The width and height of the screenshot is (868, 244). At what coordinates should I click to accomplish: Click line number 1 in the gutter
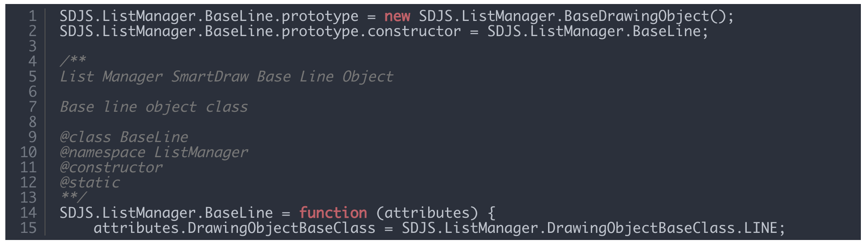pos(33,16)
